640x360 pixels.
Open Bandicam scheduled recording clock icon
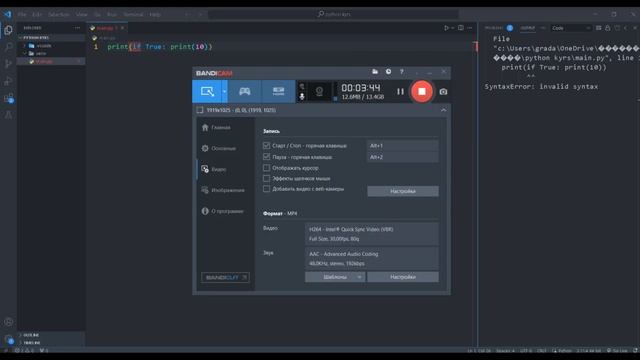tap(388, 72)
